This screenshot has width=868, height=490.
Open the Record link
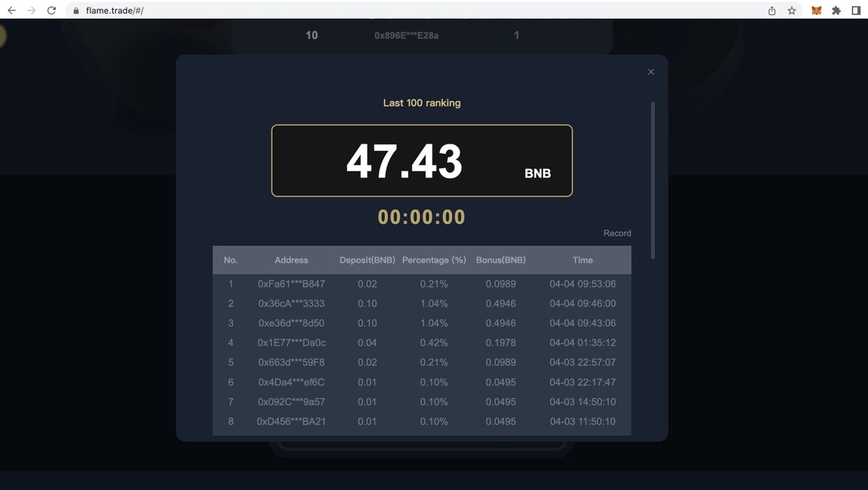click(x=617, y=233)
